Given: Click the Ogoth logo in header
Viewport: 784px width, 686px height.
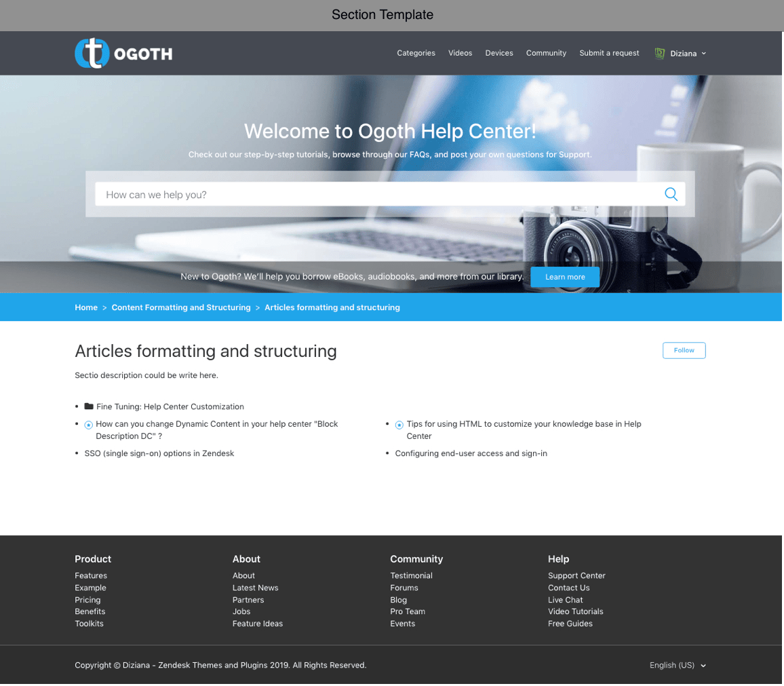Looking at the screenshot, I should tap(123, 53).
